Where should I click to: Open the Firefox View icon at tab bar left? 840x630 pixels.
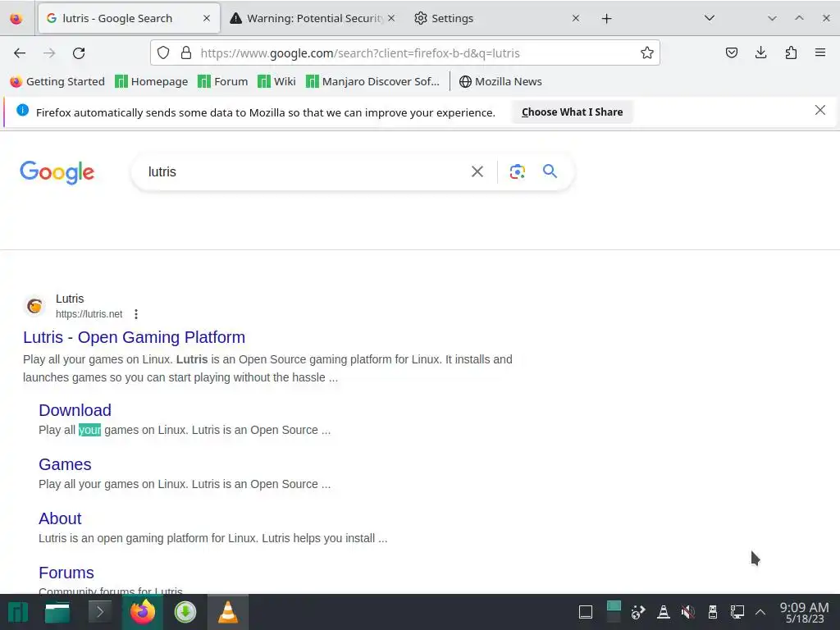[16, 19]
